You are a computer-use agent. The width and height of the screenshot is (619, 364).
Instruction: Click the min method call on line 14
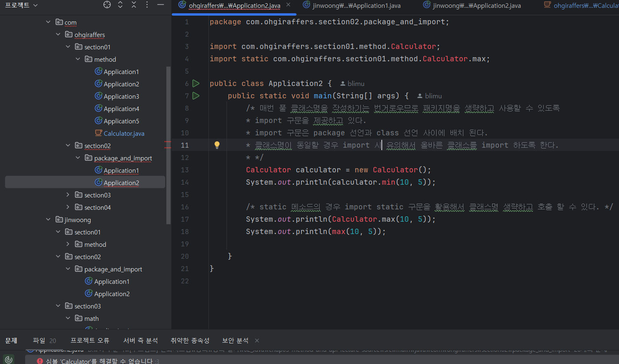click(388, 182)
